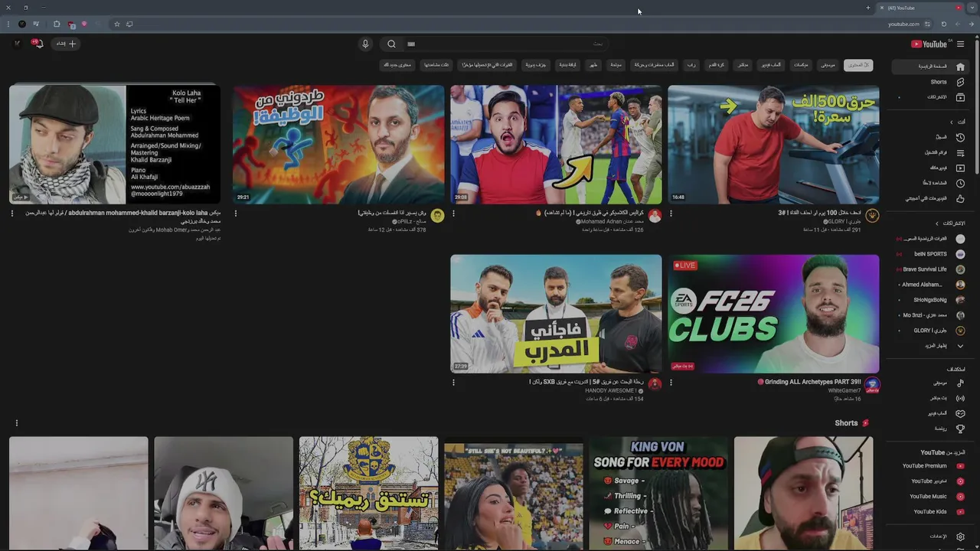Open King Von Song For Every Mood short
The image size is (980, 551).
tap(658, 494)
